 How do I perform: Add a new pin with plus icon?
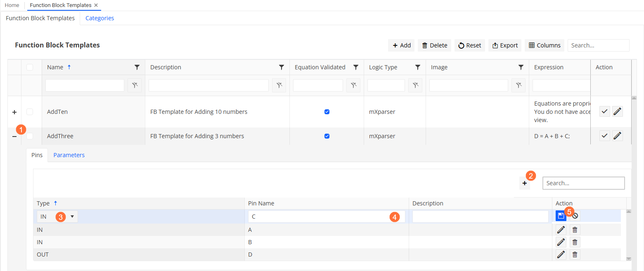525,183
